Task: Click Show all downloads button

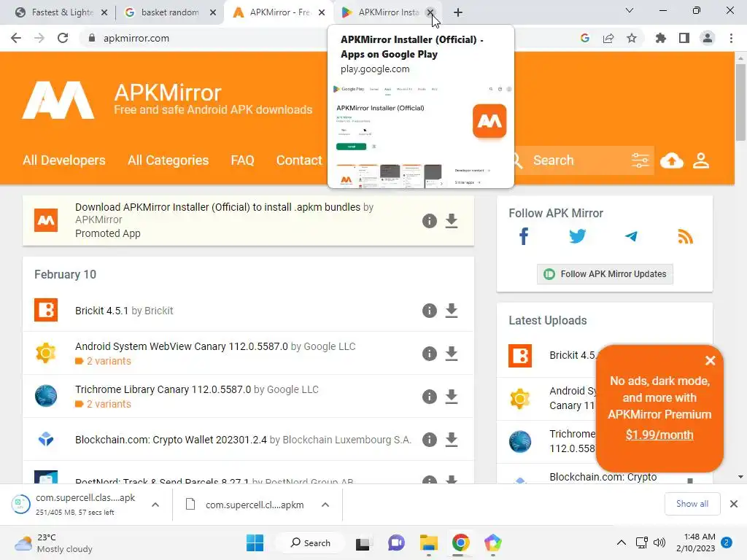Action: coord(692,504)
